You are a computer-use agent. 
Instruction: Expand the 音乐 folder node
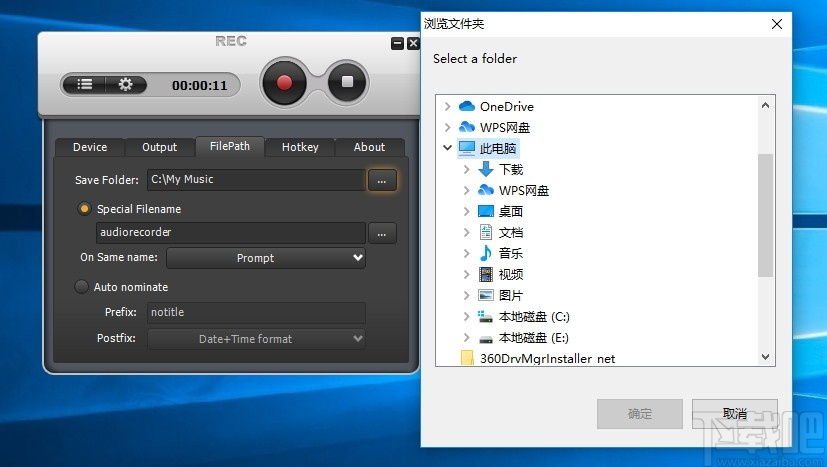point(466,254)
